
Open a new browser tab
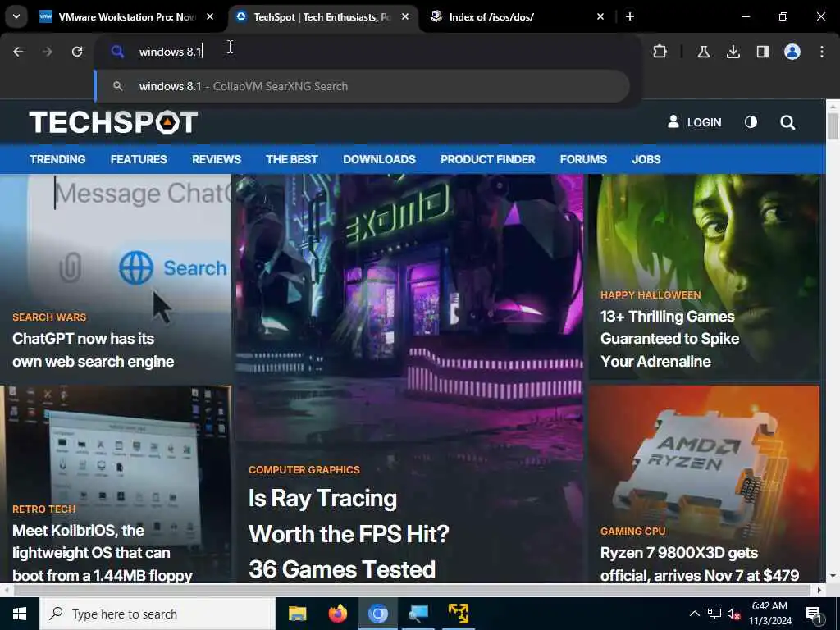(x=630, y=16)
